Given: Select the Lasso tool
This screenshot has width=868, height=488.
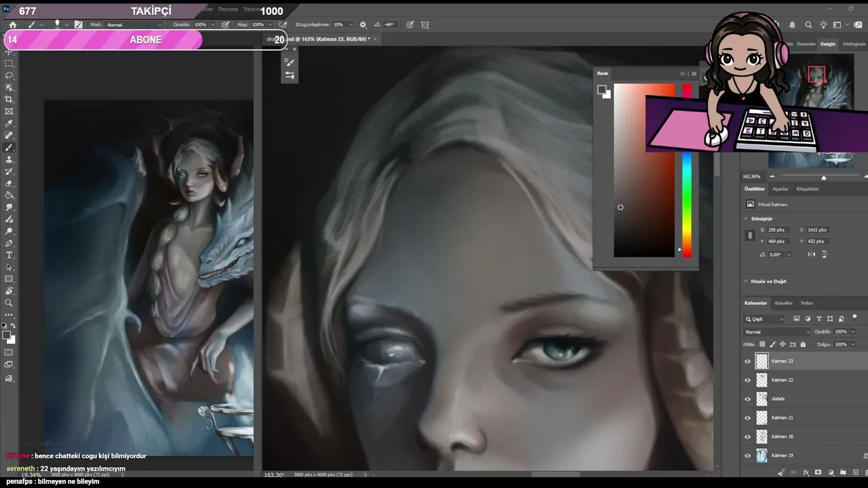Looking at the screenshot, I should [x=9, y=75].
